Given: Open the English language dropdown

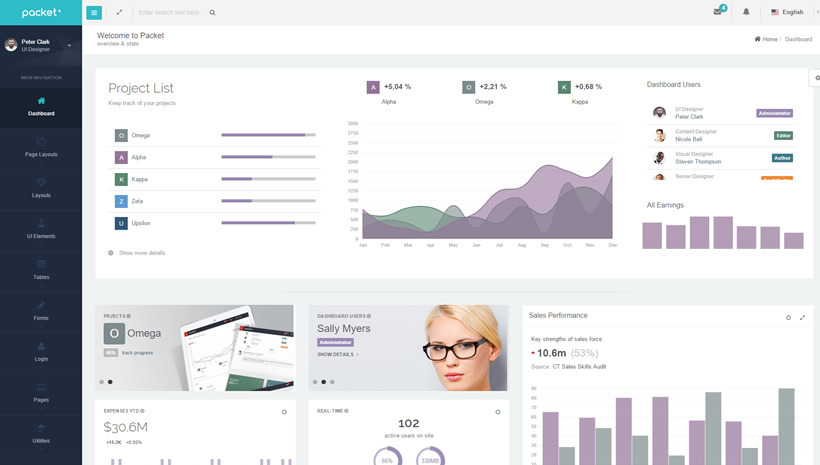Looking at the screenshot, I should (790, 12).
